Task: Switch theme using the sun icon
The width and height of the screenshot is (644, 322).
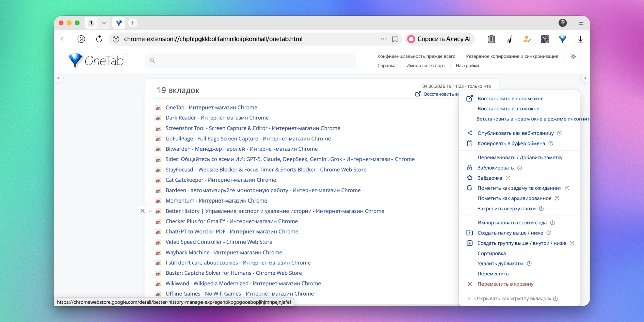Action: point(573,56)
